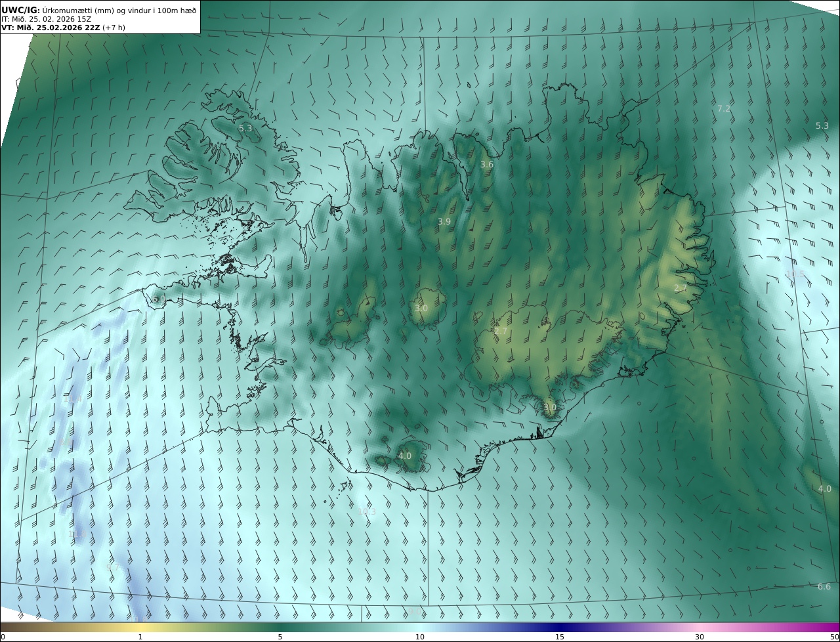Click the 6.6 value at the lower right
The image size is (840, 642).
tap(824, 587)
